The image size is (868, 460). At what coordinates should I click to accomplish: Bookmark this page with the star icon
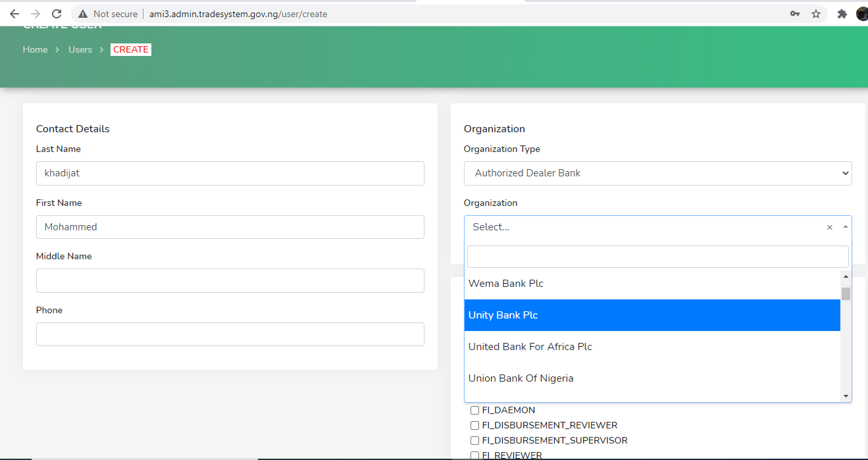point(816,14)
